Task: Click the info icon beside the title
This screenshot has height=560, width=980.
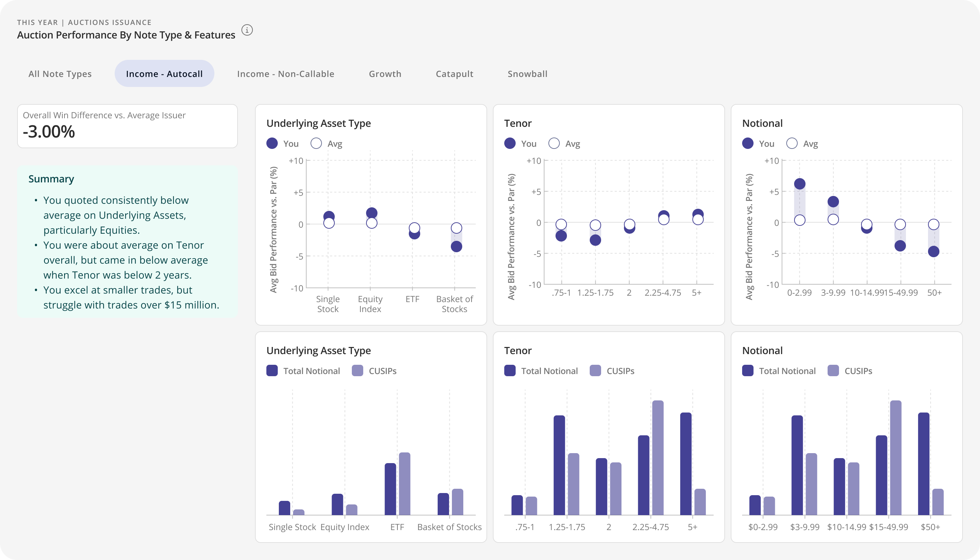Action: click(247, 30)
